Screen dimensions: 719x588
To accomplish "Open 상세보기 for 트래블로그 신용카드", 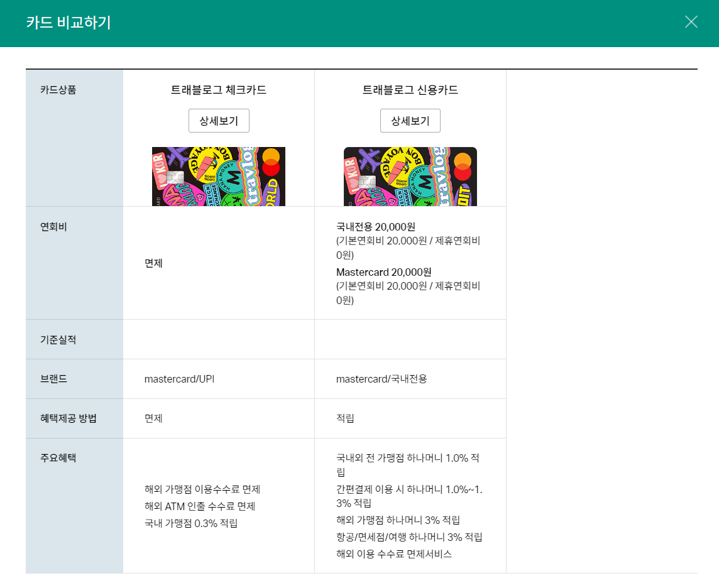I will coord(410,121).
